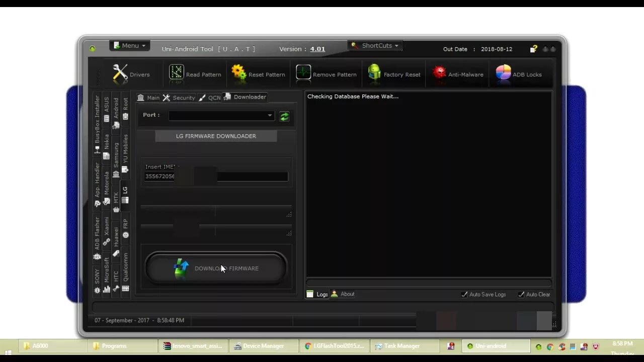Click the Remove Pattern icon
644x362 pixels.
point(303,72)
